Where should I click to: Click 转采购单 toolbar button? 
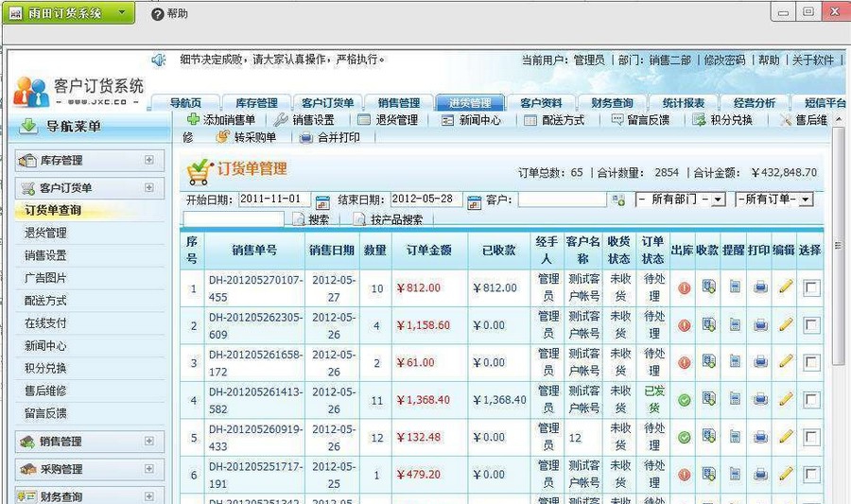[247, 137]
